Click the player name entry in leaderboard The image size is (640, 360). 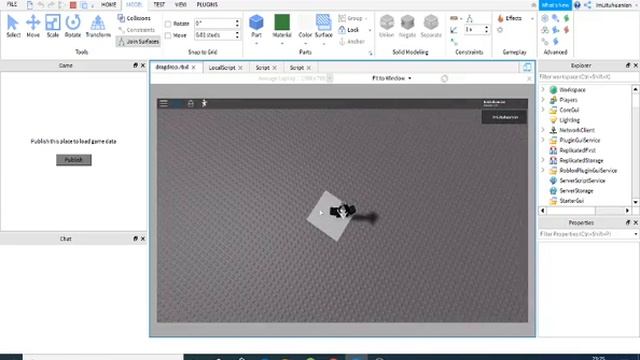pos(504,117)
